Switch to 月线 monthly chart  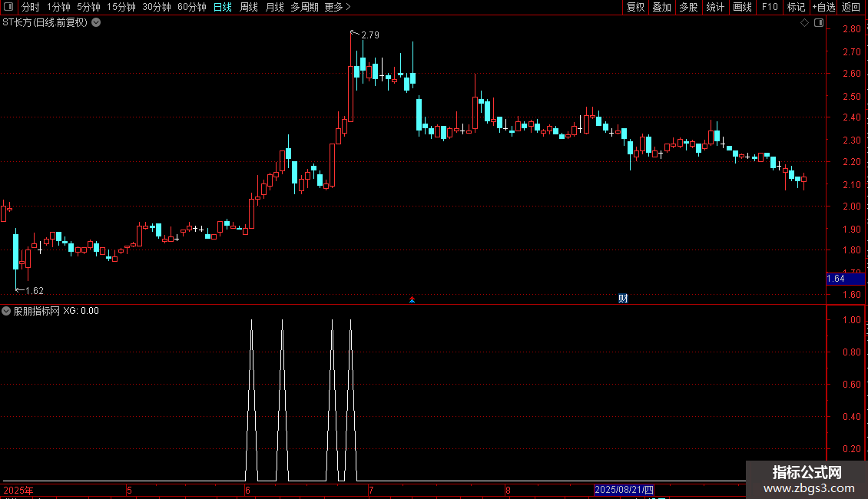point(274,7)
